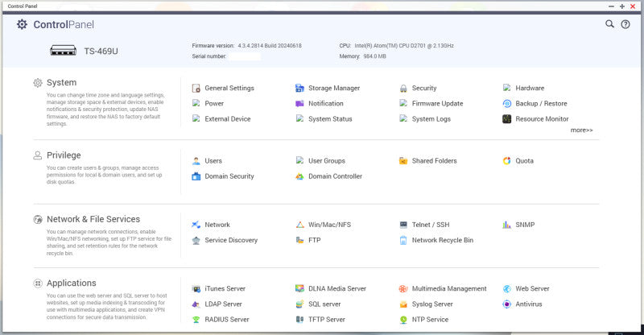Click the Multimedia Management icon
The image size is (644, 335).
(x=403, y=288)
